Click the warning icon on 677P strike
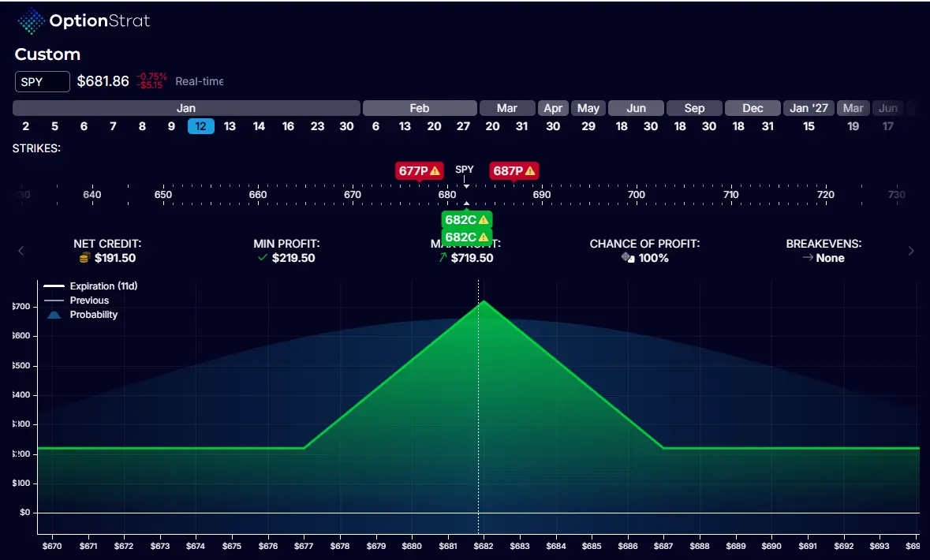930x560 pixels. point(435,170)
